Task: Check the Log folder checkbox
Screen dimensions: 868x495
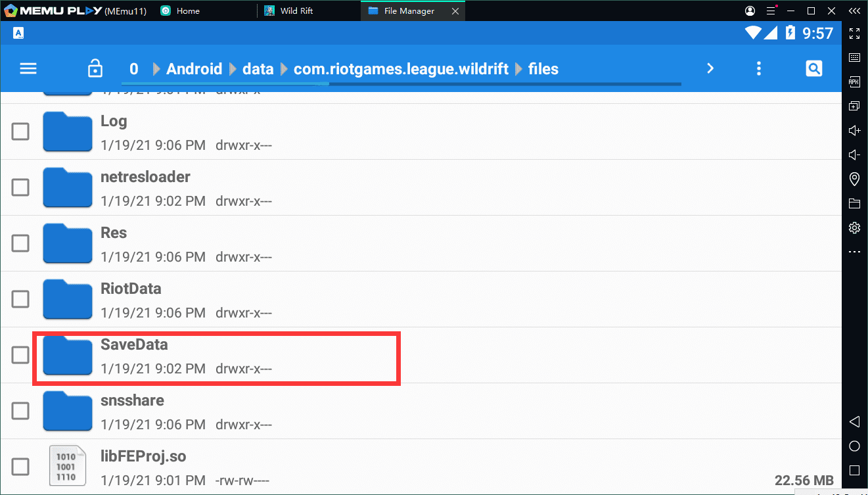Action: coord(20,131)
